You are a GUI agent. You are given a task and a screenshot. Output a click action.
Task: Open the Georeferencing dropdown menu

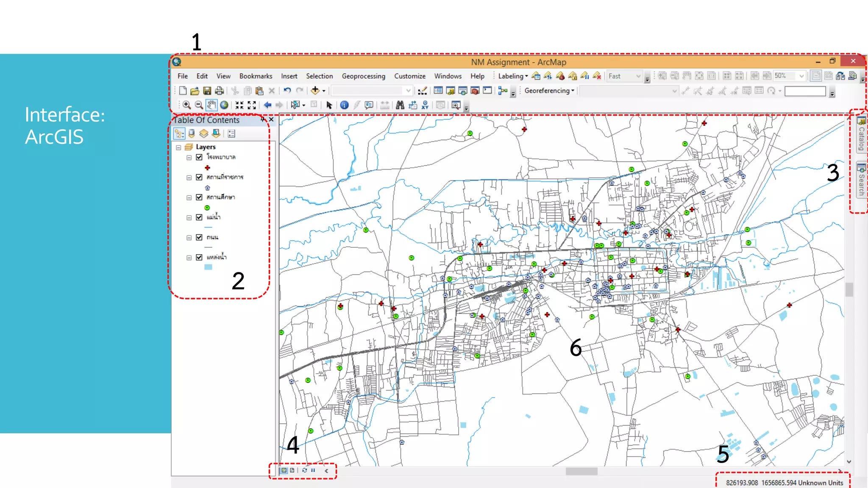pos(549,91)
